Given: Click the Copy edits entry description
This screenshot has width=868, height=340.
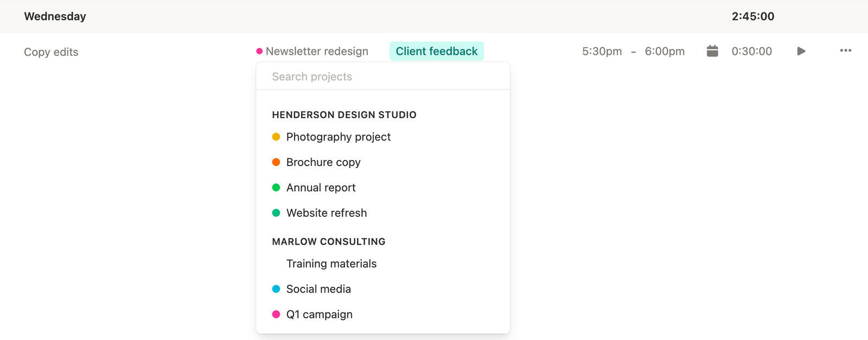Looking at the screenshot, I should pos(51,52).
